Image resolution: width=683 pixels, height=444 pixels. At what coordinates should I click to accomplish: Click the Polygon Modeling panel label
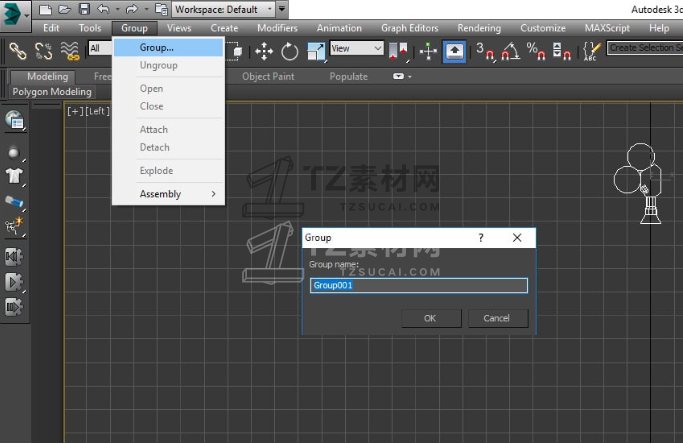[x=52, y=92]
